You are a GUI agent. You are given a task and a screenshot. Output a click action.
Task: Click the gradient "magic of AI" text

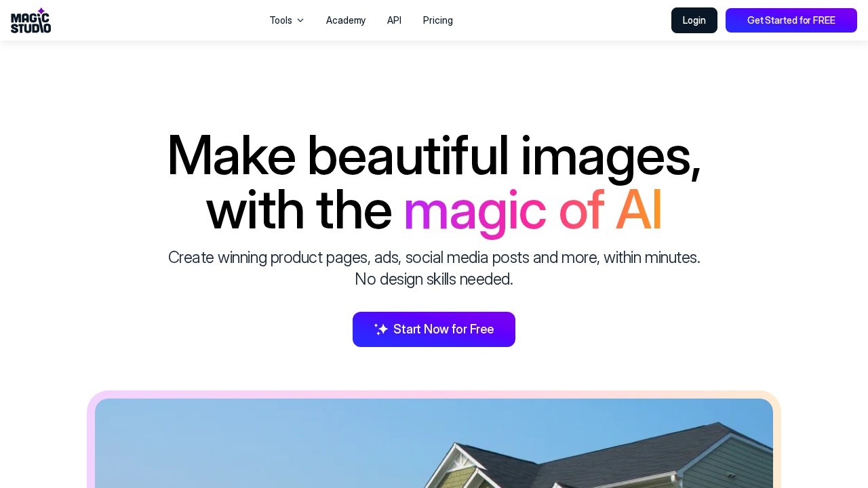532,211
